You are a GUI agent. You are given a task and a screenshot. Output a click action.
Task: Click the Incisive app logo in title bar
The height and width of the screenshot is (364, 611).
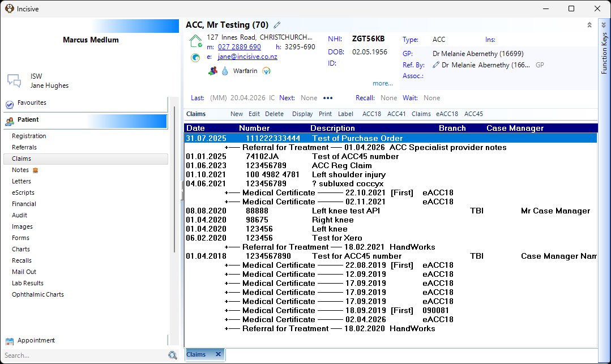(10, 8)
